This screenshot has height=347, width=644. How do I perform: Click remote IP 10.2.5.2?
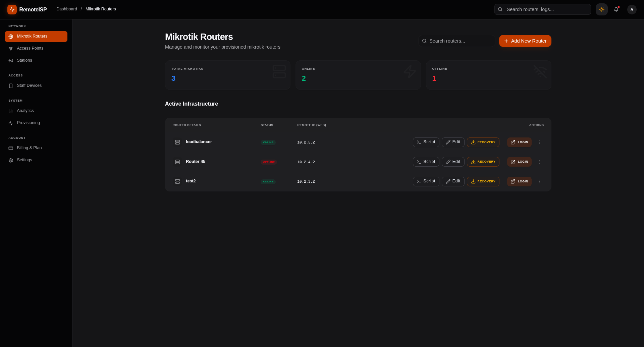tap(306, 142)
